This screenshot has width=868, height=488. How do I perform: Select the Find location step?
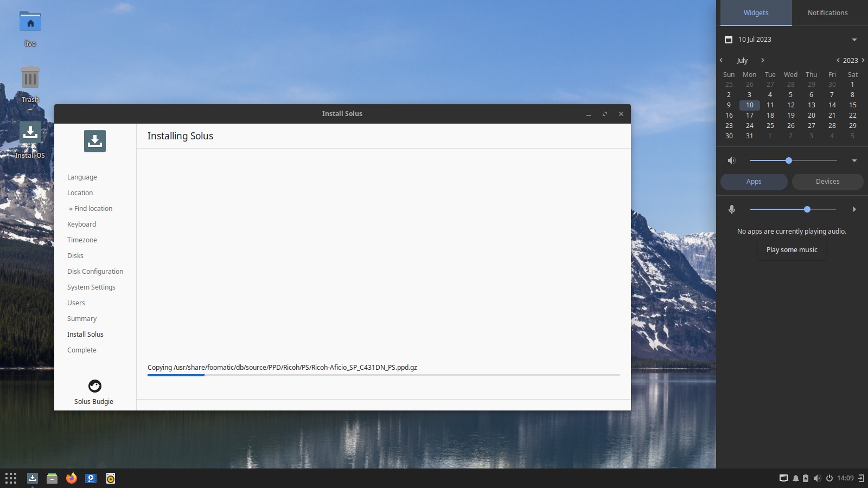[90, 209]
